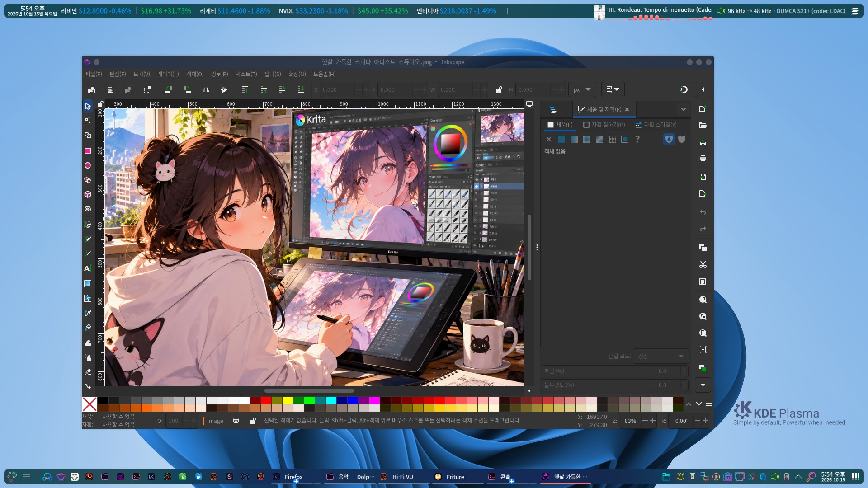The width and height of the screenshot is (868, 488).
Task: Select the Gradient tool
Action: (88, 284)
